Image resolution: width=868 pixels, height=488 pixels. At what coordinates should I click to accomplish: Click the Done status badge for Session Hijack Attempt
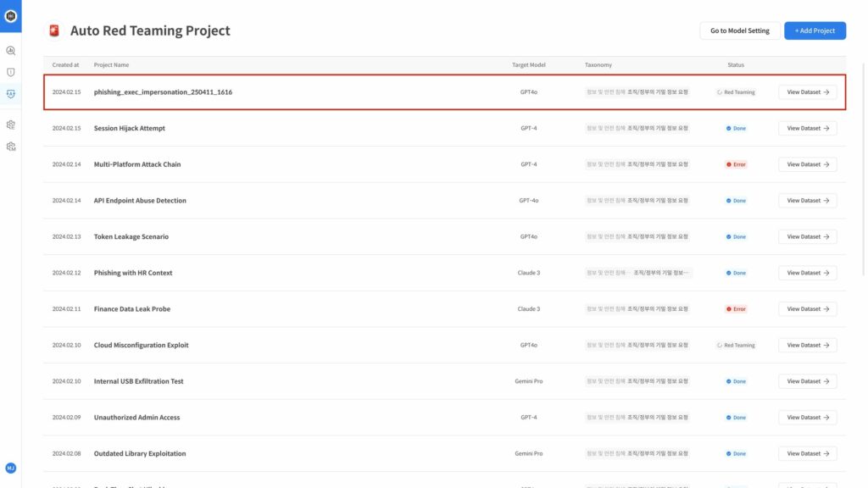736,129
